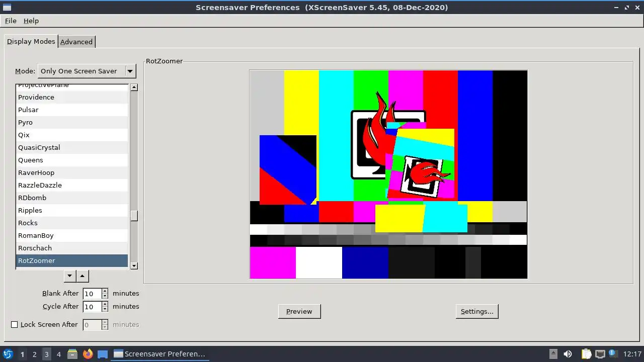
Task: Click the window menu icon in title bar
Action: tap(7, 8)
